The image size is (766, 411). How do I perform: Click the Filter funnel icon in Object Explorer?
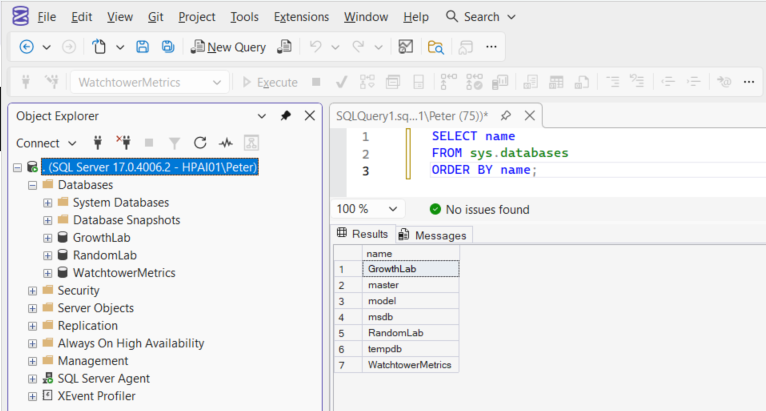pyautogui.click(x=174, y=143)
